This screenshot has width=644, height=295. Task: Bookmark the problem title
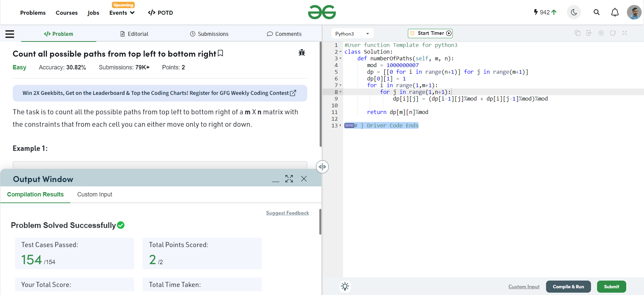point(220,53)
